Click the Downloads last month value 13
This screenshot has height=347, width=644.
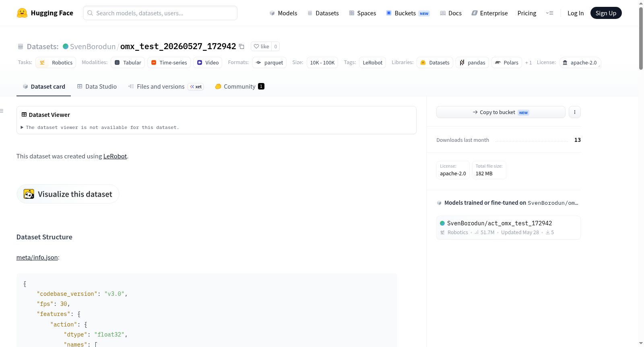[578, 140]
